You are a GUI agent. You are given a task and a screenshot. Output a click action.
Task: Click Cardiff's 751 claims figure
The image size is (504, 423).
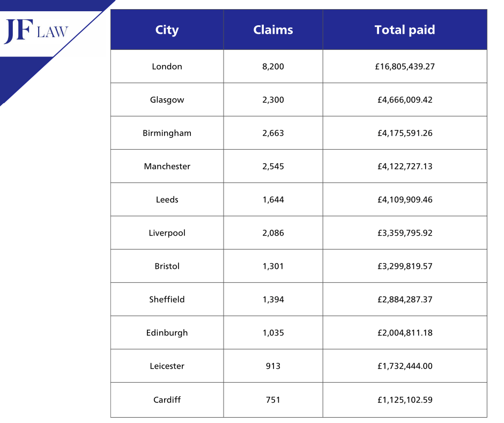273,399
